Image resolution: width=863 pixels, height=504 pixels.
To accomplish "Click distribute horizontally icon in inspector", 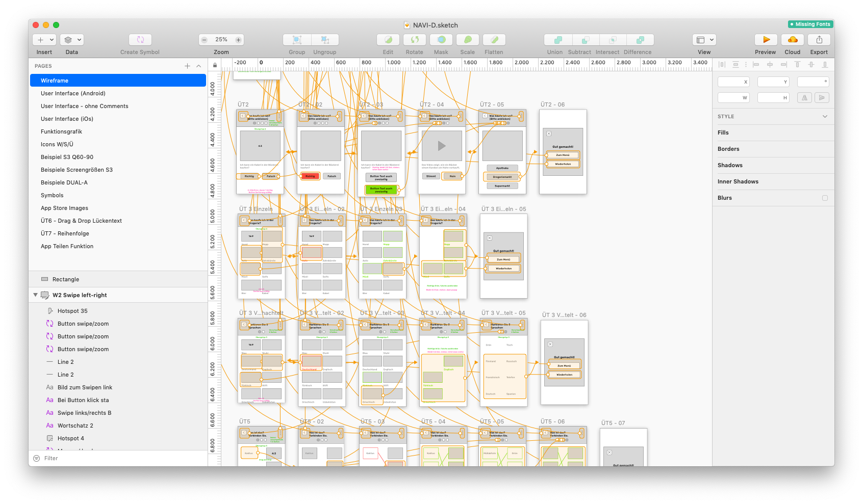I will (x=722, y=65).
